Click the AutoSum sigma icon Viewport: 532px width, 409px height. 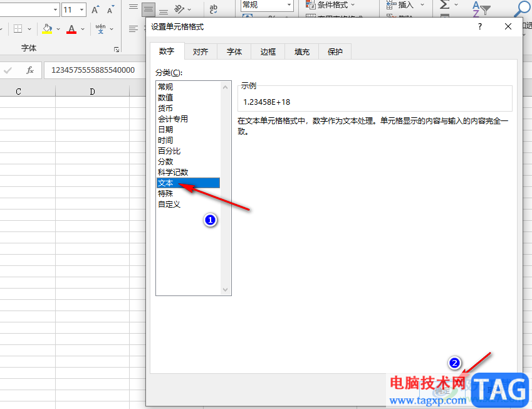(x=444, y=5)
